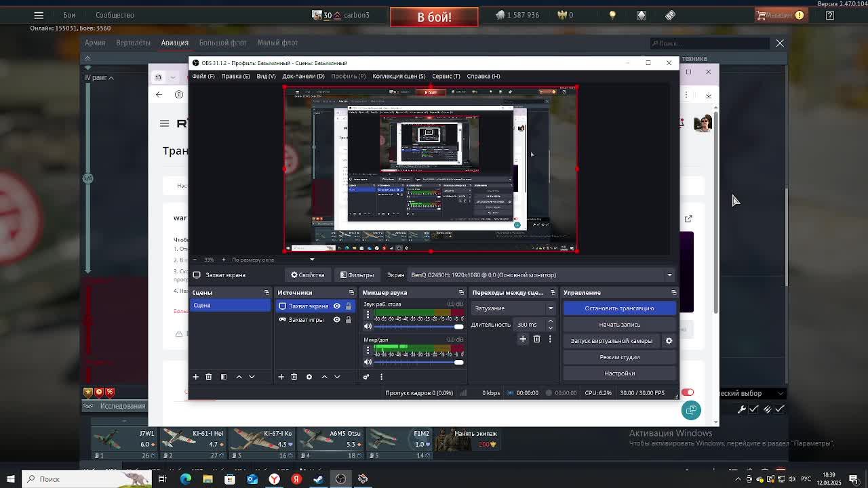Open Микр/доп channel three-dot menu
This screenshot has height=488, width=868.
point(368,350)
